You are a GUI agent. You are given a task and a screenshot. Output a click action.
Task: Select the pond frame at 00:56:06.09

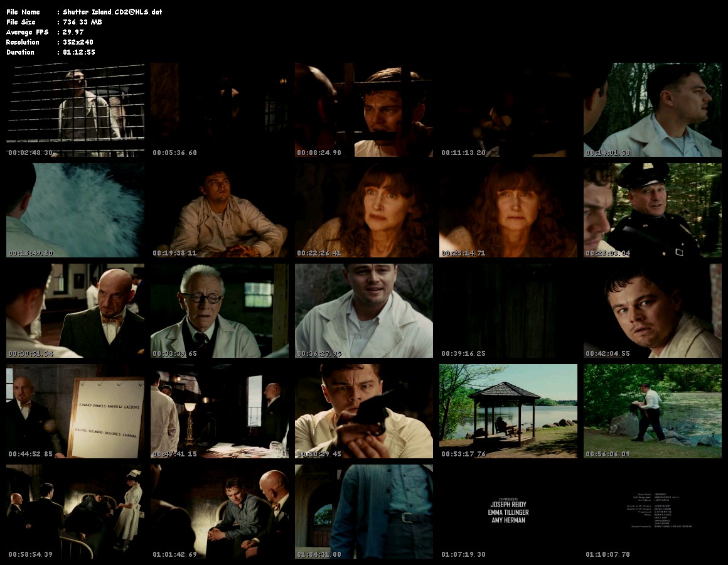pos(653,411)
